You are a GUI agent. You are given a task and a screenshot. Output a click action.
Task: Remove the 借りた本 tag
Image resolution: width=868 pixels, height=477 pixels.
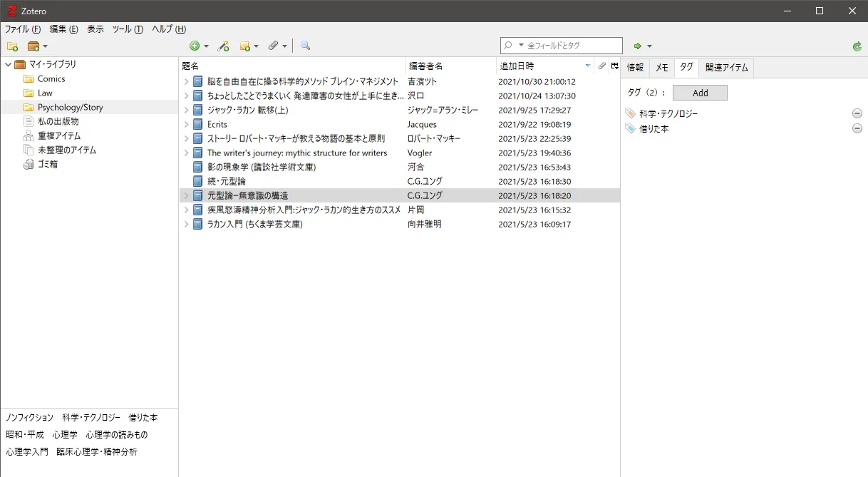pyautogui.click(x=857, y=128)
